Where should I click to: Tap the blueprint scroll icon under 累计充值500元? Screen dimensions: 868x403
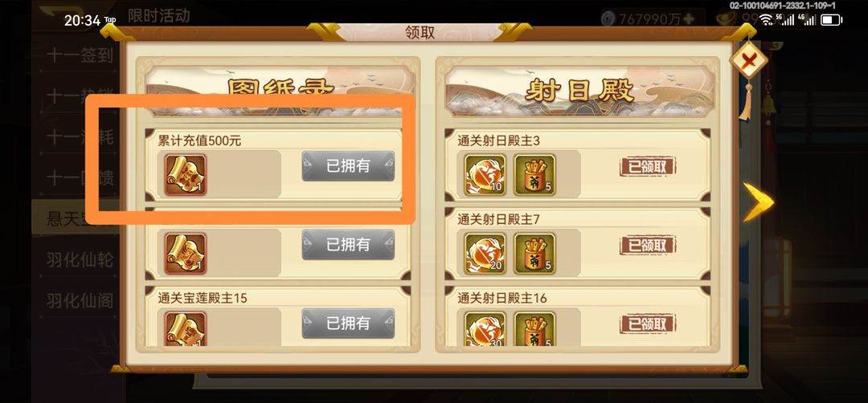pyautogui.click(x=186, y=175)
